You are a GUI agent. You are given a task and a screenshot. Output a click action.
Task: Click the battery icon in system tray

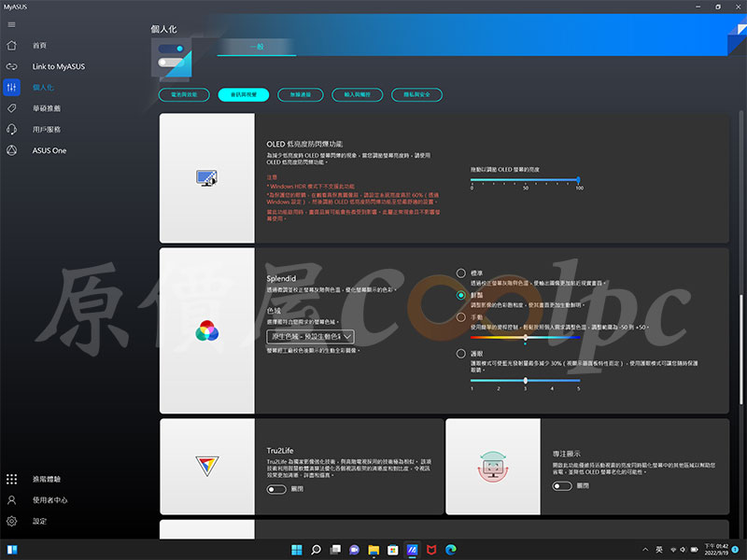695,550
